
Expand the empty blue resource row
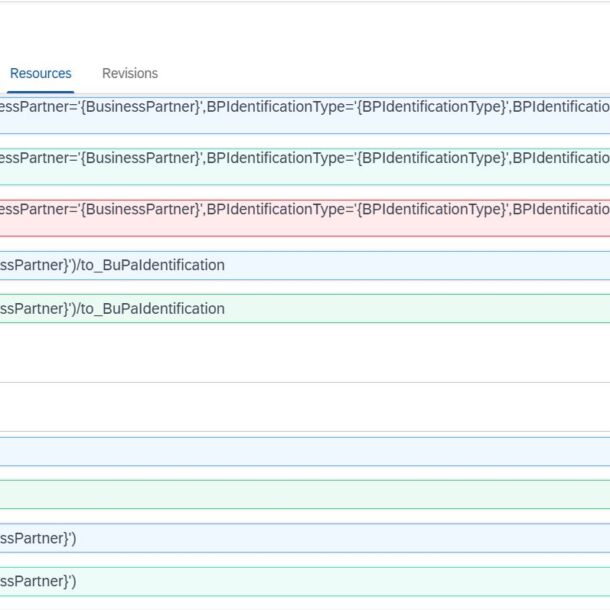pyautogui.click(x=305, y=452)
